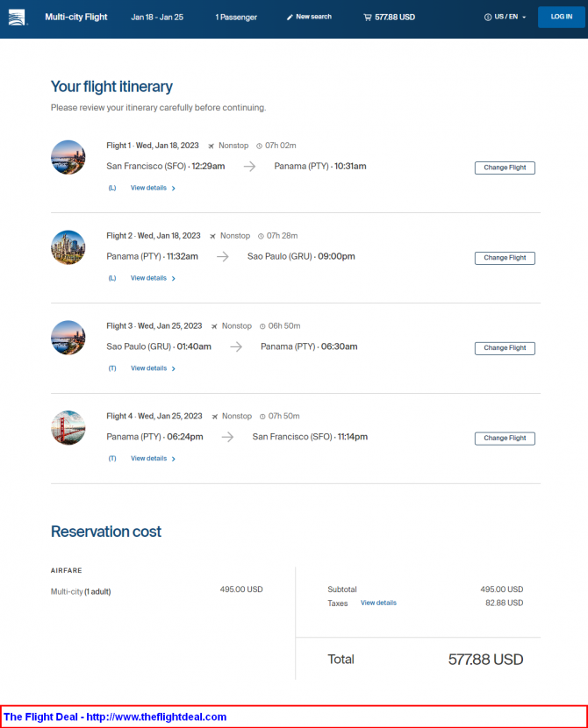The width and height of the screenshot is (588, 728).
Task: Expand View details for Flight 1
Action: 153,188
